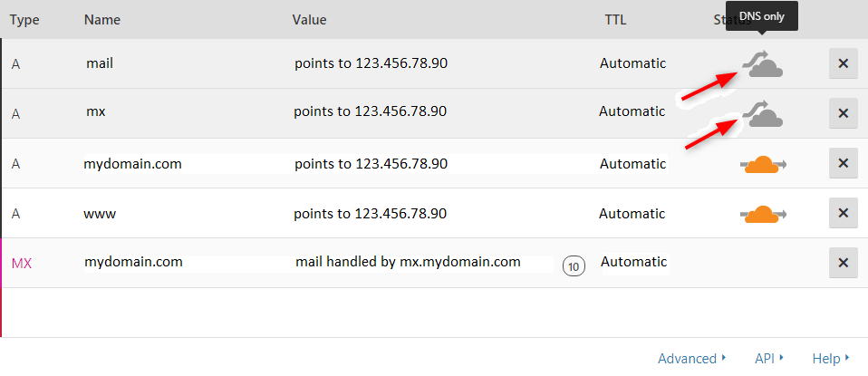The height and width of the screenshot is (376, 868).
Task: Click the TTL column header
Action: pyautogui.click(x=616, y=19)
